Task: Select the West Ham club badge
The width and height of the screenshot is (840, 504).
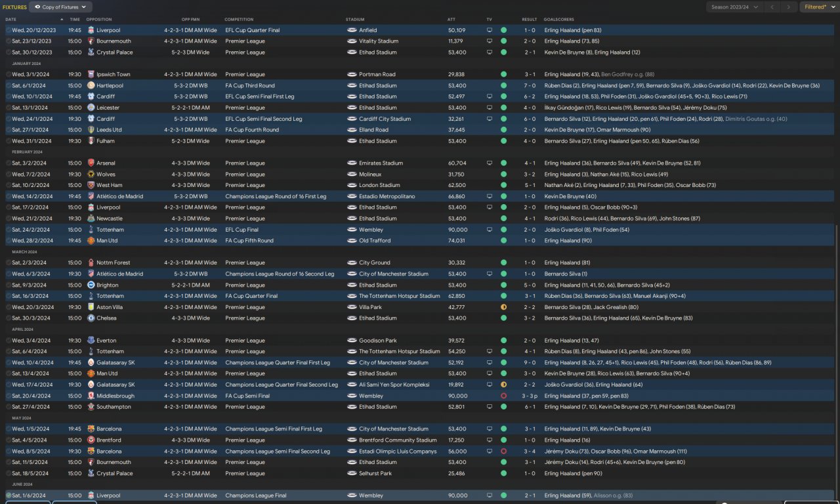Action: coord(91,186)
